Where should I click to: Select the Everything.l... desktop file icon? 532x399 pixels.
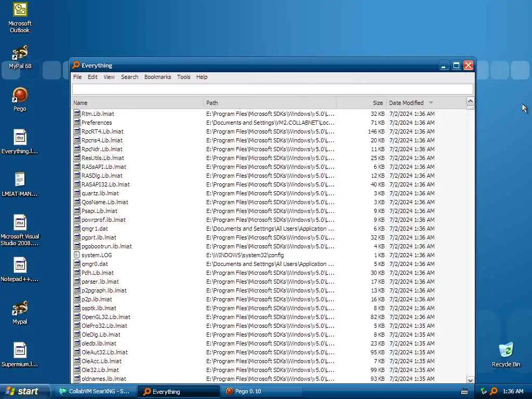point(20,142)
